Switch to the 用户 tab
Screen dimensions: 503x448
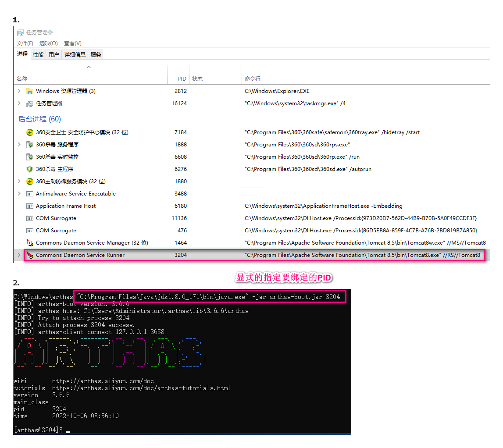coord(54,54)
